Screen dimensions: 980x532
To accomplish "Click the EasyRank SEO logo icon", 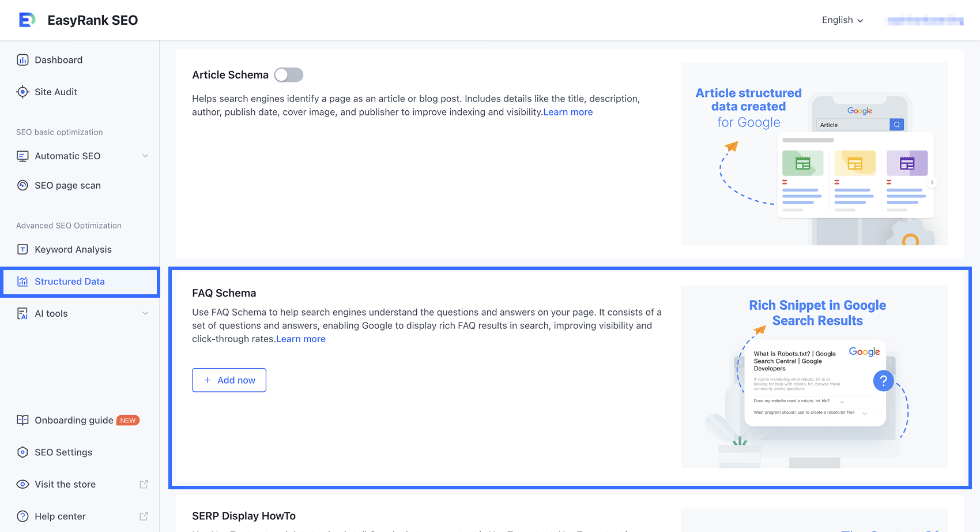I will pyautogui.click(x=27, y=20).
